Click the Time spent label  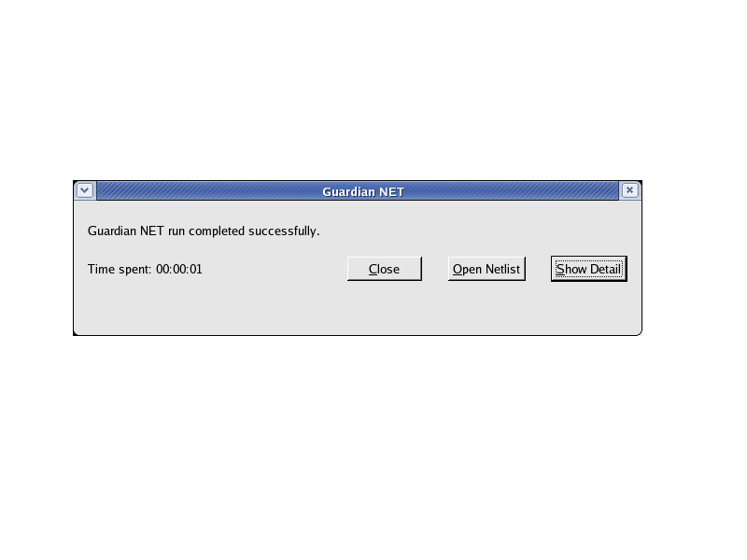pos(120,270)
